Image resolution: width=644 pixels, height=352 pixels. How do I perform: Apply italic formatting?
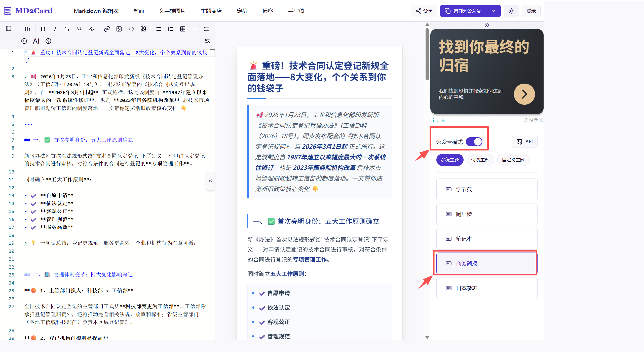(x=55, y=29)
